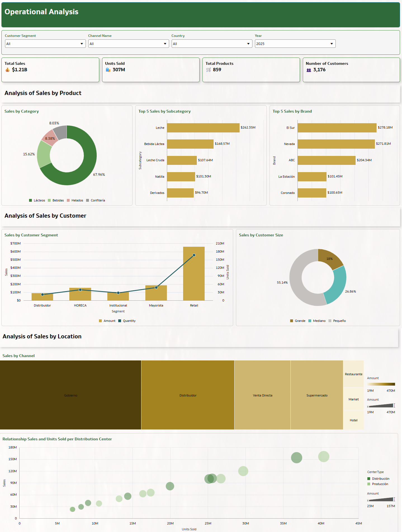The height and width of the screenshot is (532, 402).
Task: Click the Market treemap tile
Action: 353,399
